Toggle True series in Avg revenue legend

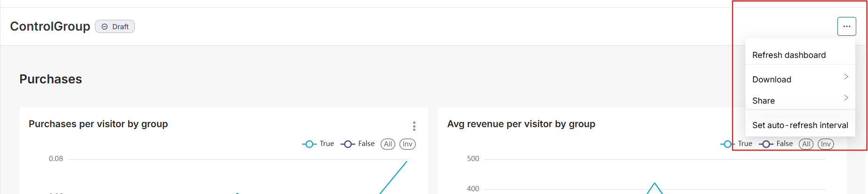736,144
